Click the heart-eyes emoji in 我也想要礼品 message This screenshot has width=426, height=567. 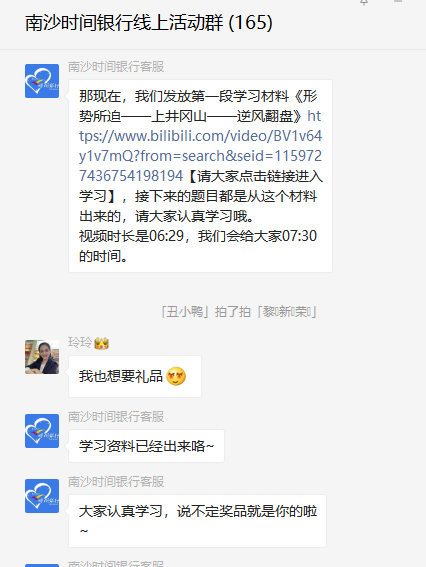176,376
